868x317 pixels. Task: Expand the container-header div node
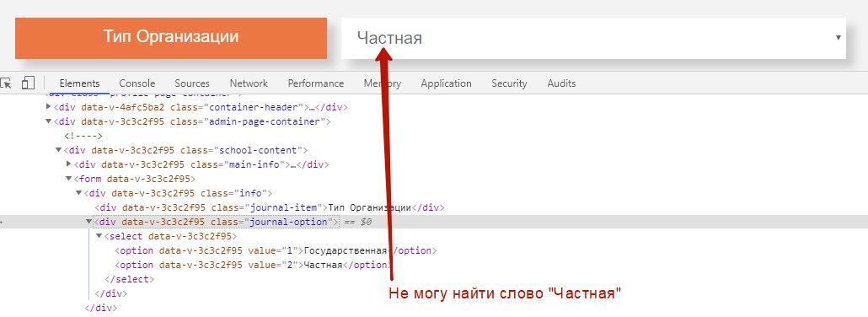pyautogui.click(x=49, y=107)
